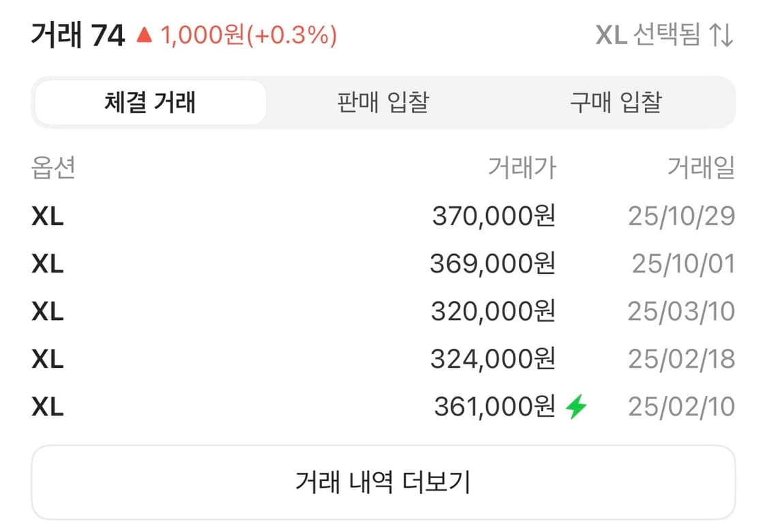Viewport: 767px width, 532px height.
Task: Click the 옵션 column header
Action: (53, 169)
